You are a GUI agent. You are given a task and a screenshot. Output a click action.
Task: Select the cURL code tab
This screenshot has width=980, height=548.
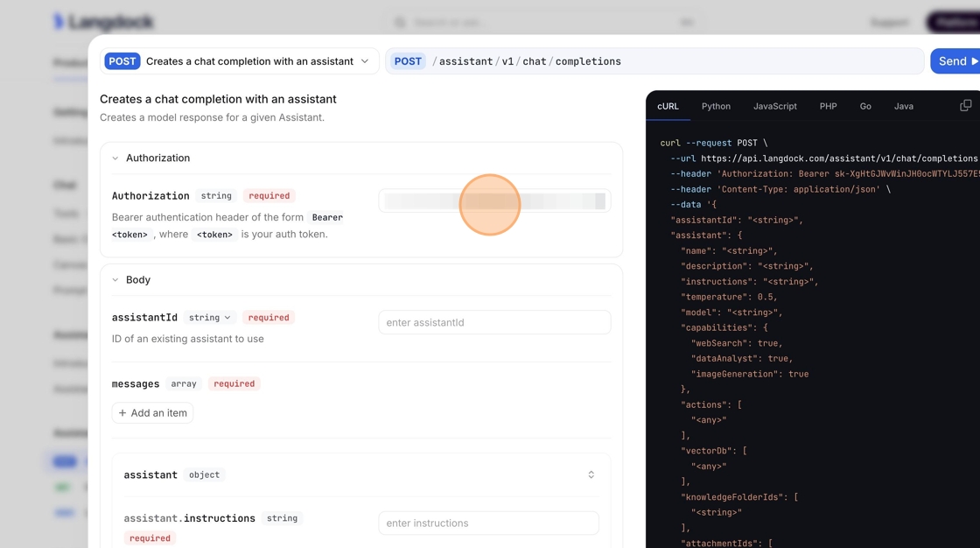pyautogui.click(x=668, y=106)
